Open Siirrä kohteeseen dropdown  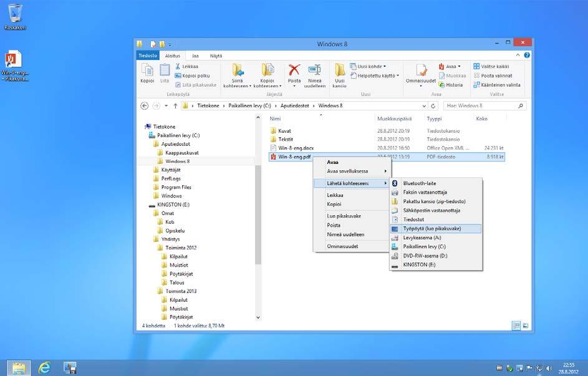click(x=237, y=75)
